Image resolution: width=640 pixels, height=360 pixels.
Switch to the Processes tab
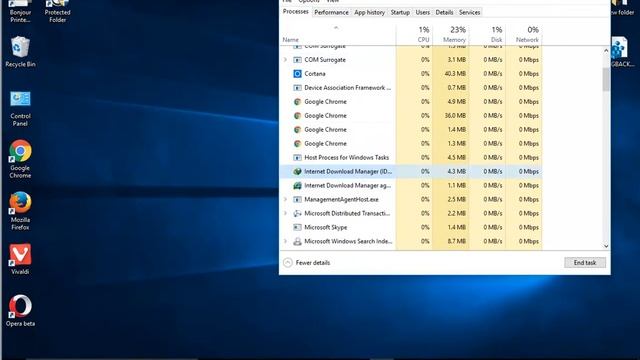(296, 12)
